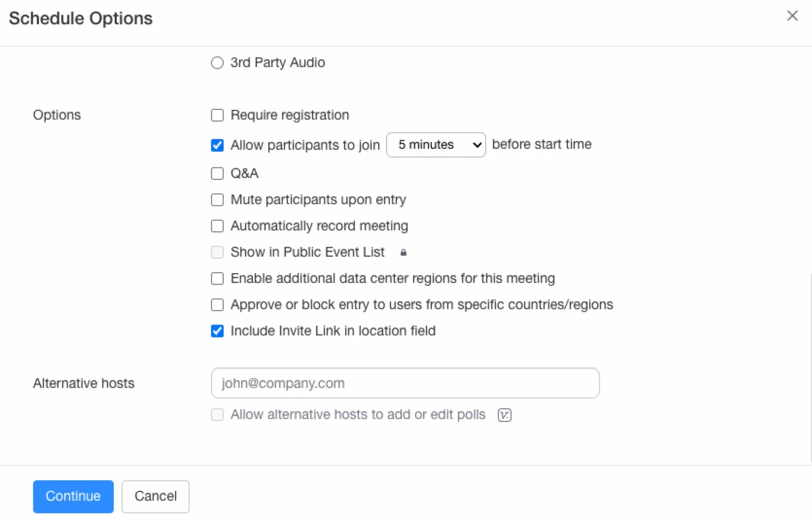Click the info icon next to edit polls

coord(504,415)
